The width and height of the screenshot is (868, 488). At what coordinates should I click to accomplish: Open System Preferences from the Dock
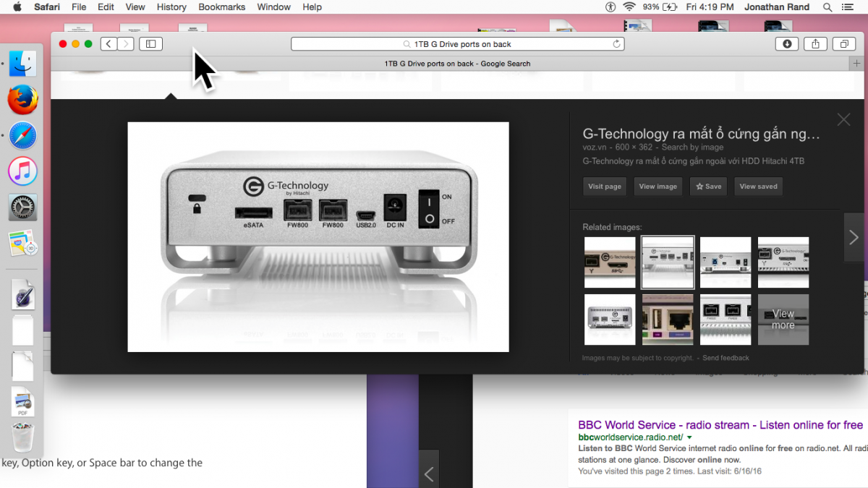(22, 208)
